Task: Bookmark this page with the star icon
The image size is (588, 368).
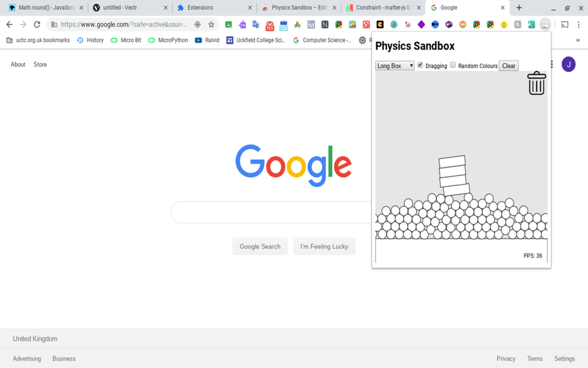Action: coord(211,25)
